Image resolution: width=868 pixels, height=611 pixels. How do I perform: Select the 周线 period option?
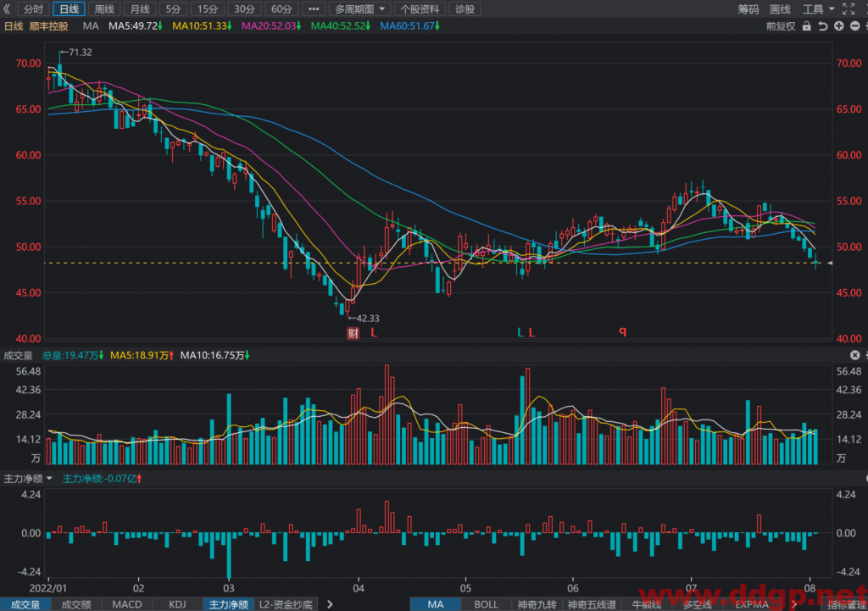click(104, 8)
